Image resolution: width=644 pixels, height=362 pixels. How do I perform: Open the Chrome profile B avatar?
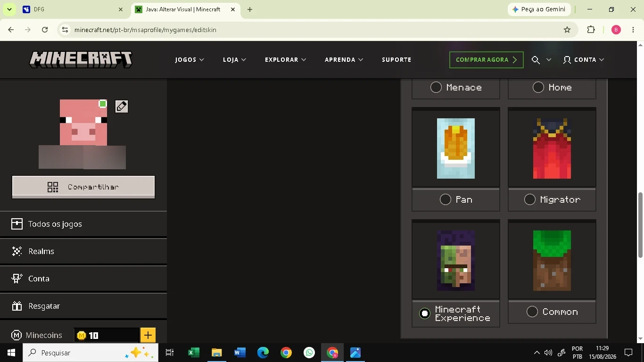pyautogui.click(x=616, y=30)
